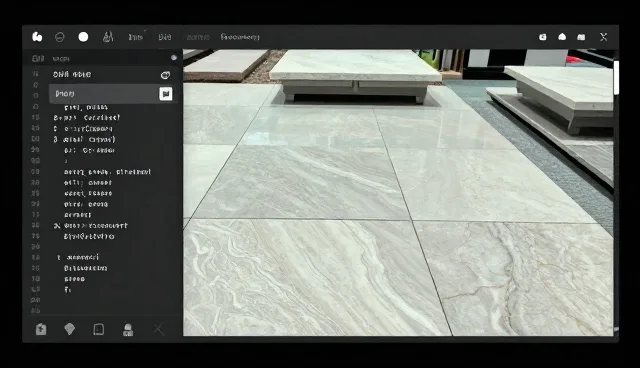Open the folder icon at top right
Image resolution: width=640 pixels, height=368 pixels.
tap(581, 37)
